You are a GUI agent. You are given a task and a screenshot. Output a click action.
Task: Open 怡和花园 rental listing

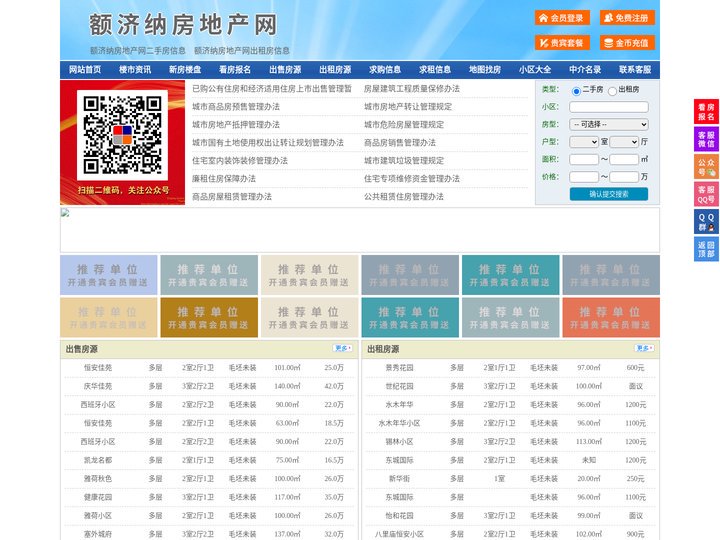(399, 516)
